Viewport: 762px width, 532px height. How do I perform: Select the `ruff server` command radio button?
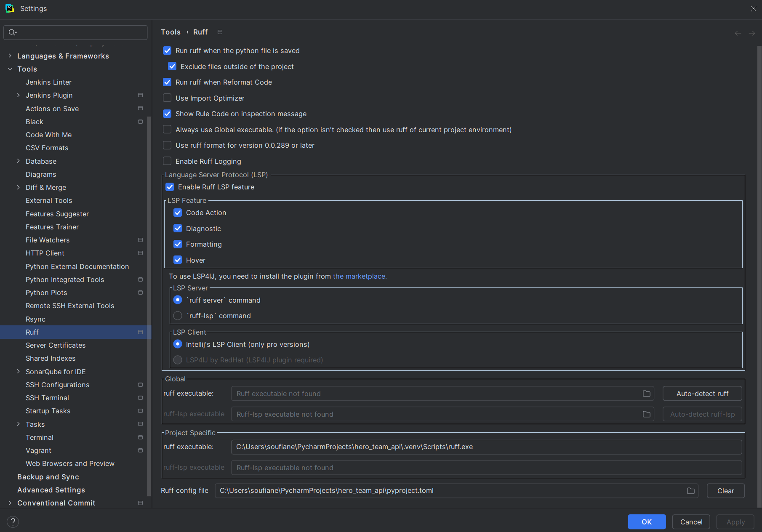point(178,300)
